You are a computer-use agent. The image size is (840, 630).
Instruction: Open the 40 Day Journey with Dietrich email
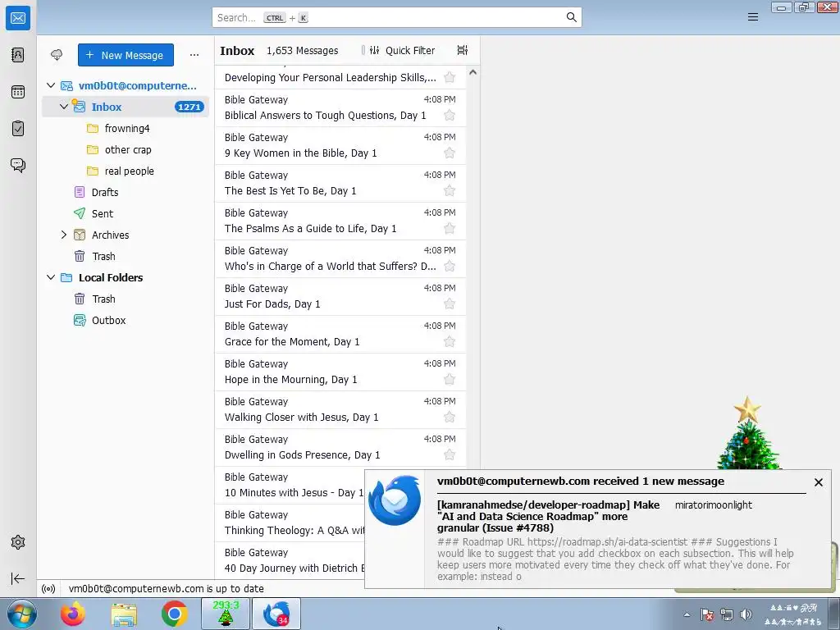coord(290,561)
